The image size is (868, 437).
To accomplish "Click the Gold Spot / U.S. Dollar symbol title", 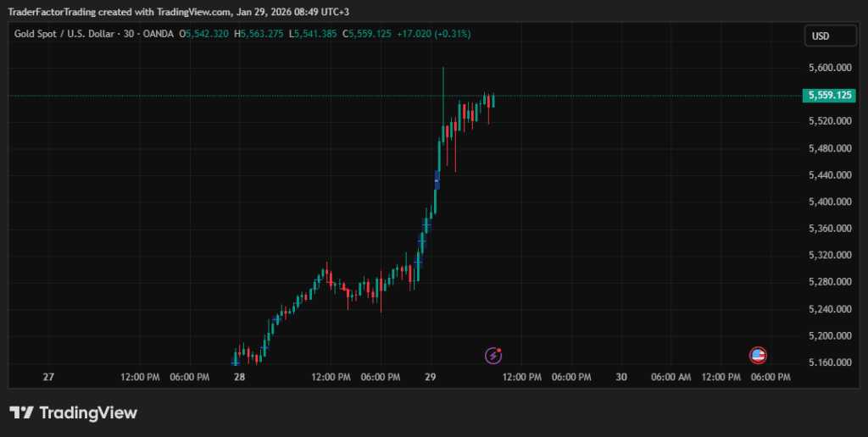I will click(x=64, y=34).
